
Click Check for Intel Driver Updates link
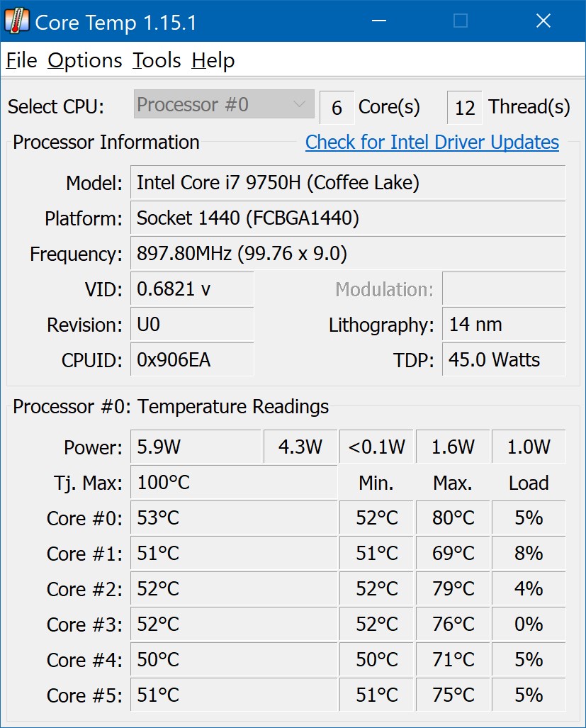432,142
